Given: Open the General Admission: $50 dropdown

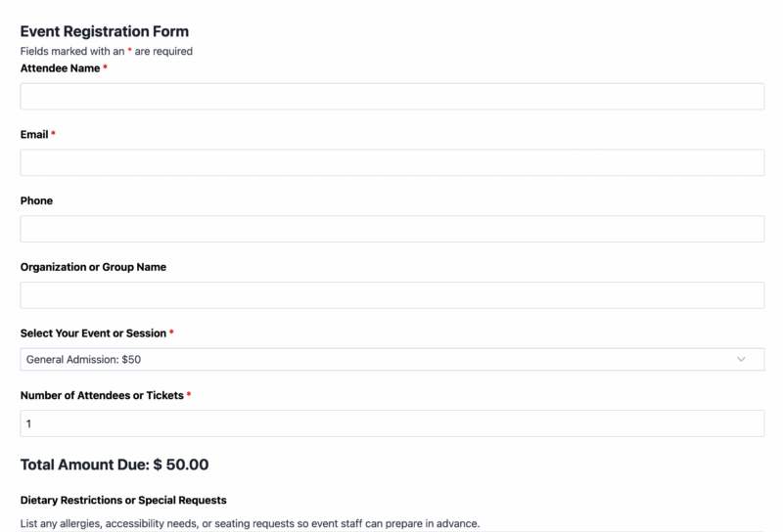Looking at the screenshot, I should tap(392, 359).
